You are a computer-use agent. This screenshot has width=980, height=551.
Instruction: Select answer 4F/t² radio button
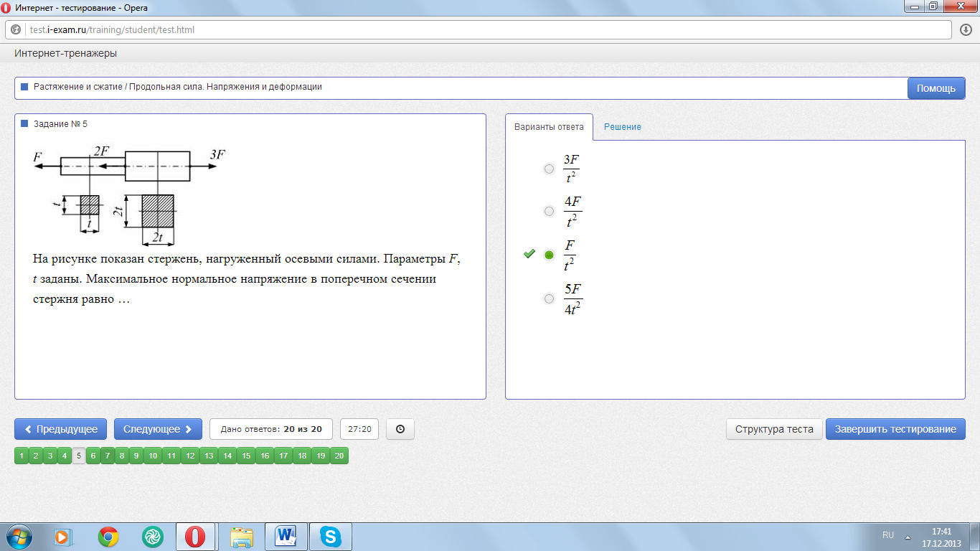point(550,211)
